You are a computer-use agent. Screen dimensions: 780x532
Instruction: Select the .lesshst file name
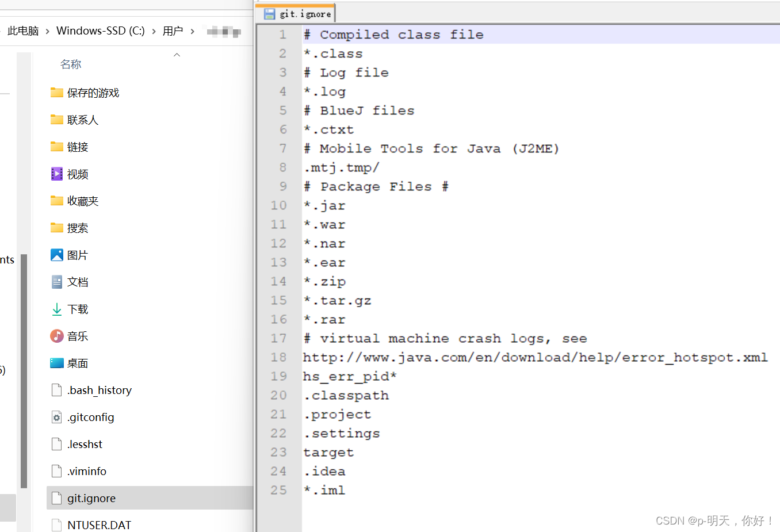coord(85,444)
